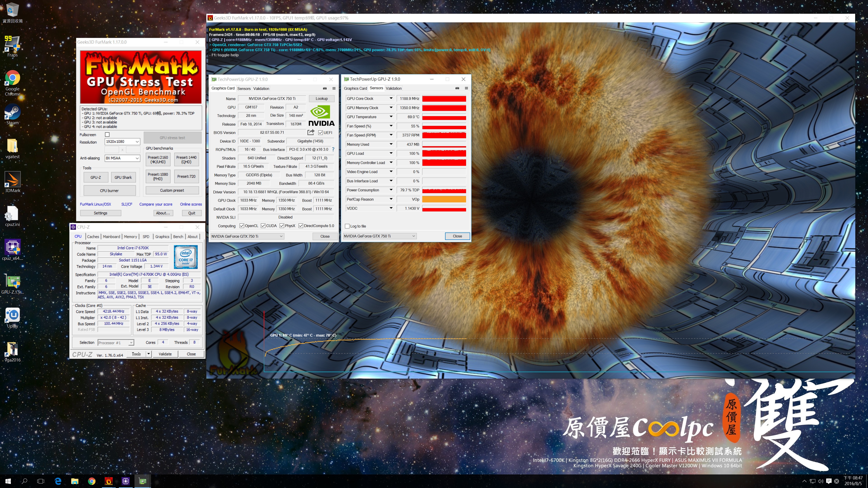Click GPU Load red sensor graph
868x488 pixels.
(x=444, y=154)
